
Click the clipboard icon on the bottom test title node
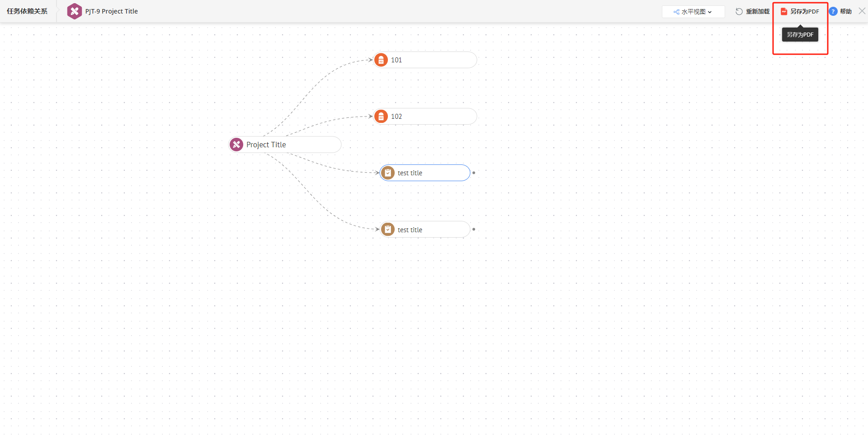pyautogui.click(x=388, y=229)
